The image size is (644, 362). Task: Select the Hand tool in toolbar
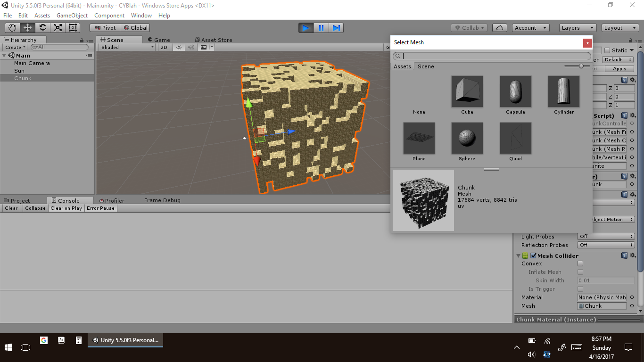12,28
